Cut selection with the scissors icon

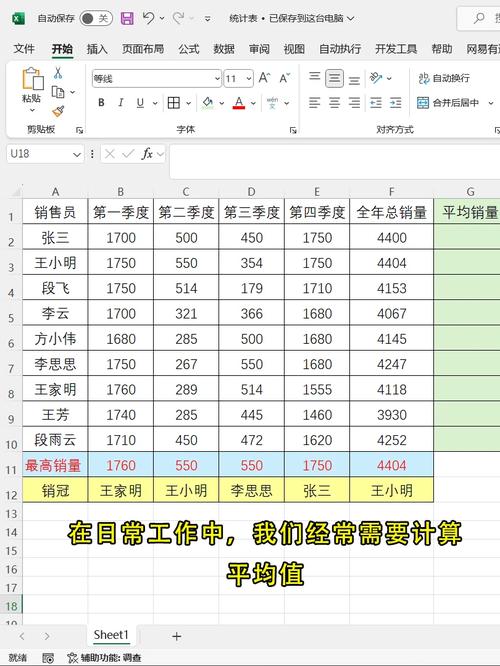coord(58,73)
